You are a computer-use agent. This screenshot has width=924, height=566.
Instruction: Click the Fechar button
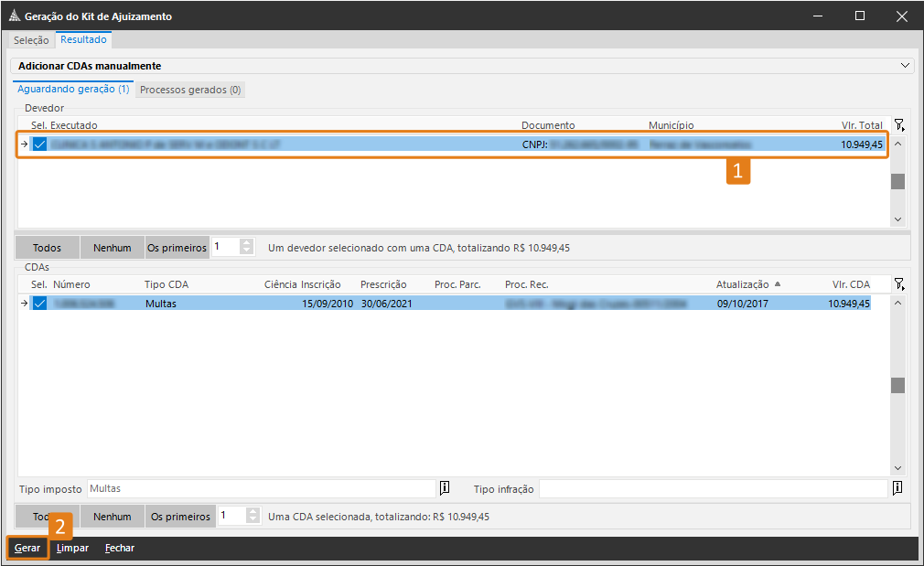120,549
